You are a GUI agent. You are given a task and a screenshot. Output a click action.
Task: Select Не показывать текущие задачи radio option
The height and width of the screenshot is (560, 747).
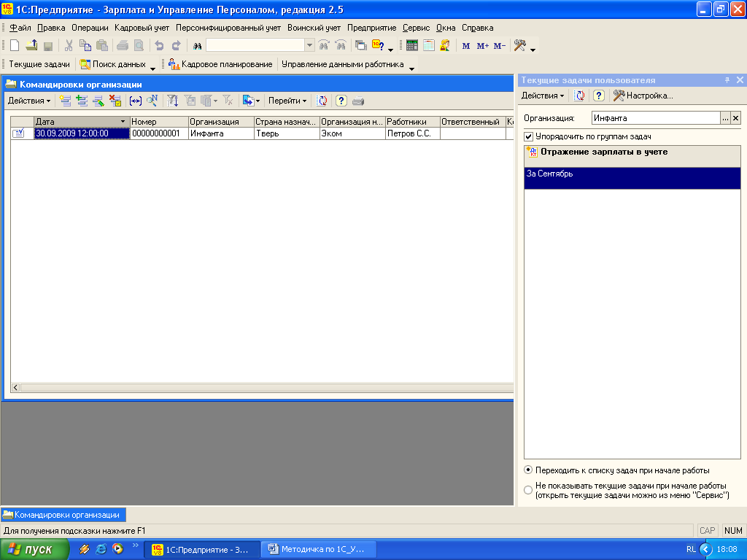(528, 490)
